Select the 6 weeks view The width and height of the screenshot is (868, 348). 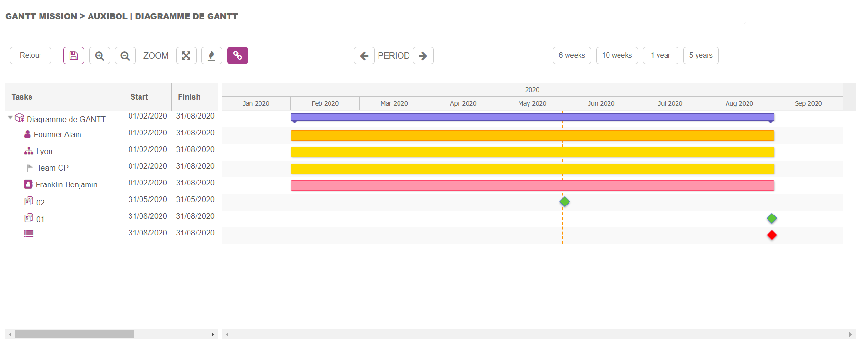[572, 55]
